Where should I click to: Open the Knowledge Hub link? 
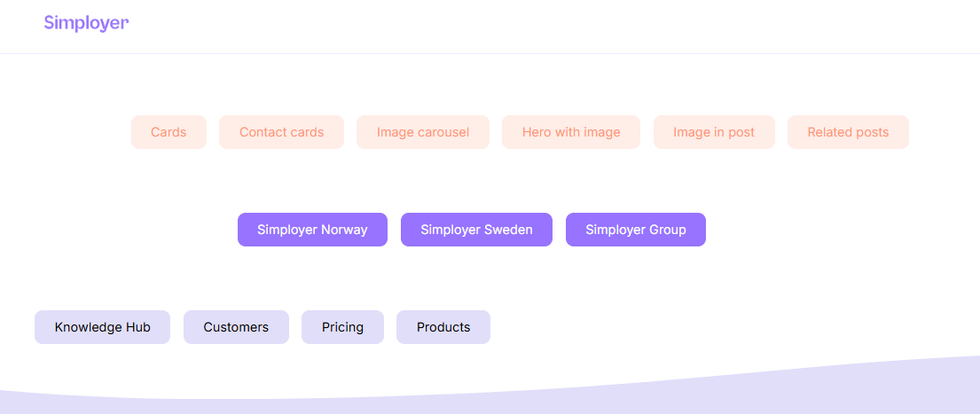click(102, 327)
